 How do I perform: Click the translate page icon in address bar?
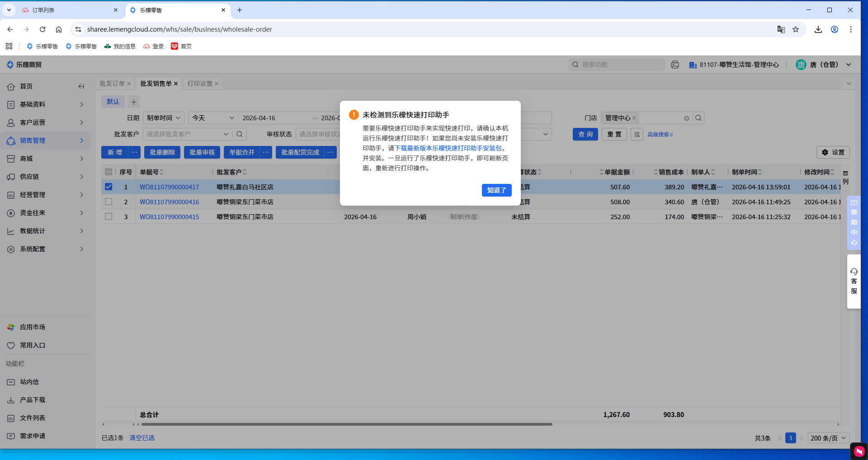781,29
